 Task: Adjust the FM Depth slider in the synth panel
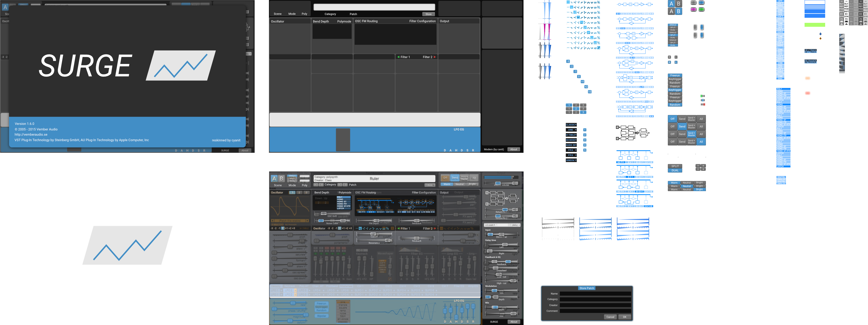click(x=376, y=221)
